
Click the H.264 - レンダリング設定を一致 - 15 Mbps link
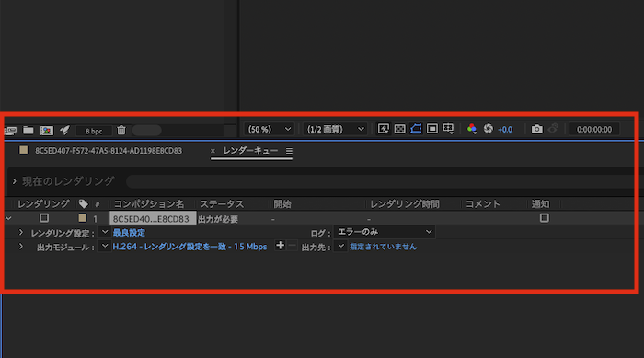pos(190,247)
